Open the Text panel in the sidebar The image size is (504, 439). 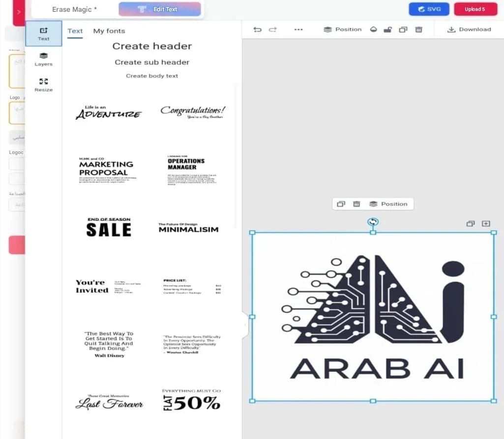pos(44,33)
